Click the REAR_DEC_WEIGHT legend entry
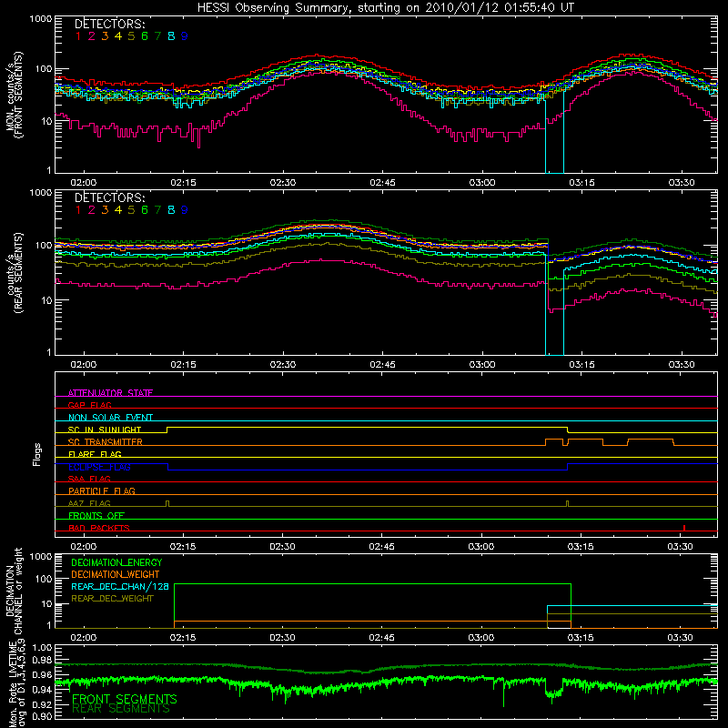The height and width of the screenshot is (728, 728). [112, 599]
